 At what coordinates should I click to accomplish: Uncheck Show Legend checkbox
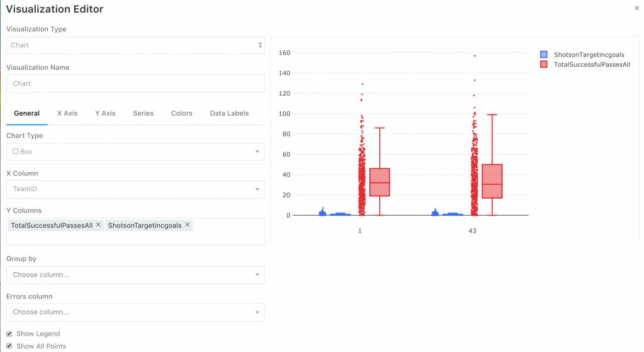coord(9,334)
